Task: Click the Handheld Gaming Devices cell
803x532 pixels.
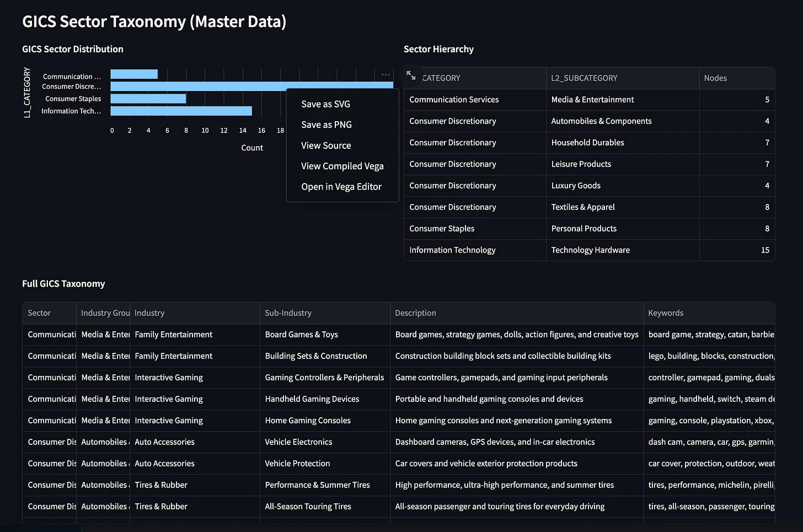Action: (x=312, y=399)
